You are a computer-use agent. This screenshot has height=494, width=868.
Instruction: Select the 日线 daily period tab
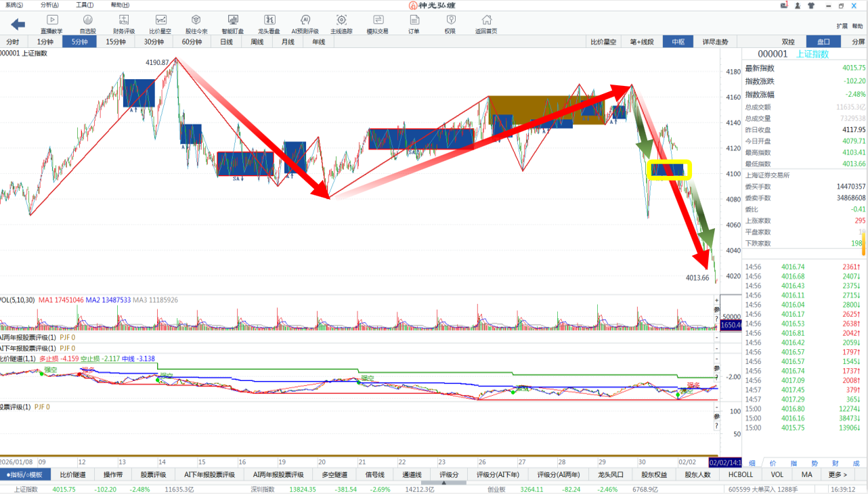[x=227, y=42]
